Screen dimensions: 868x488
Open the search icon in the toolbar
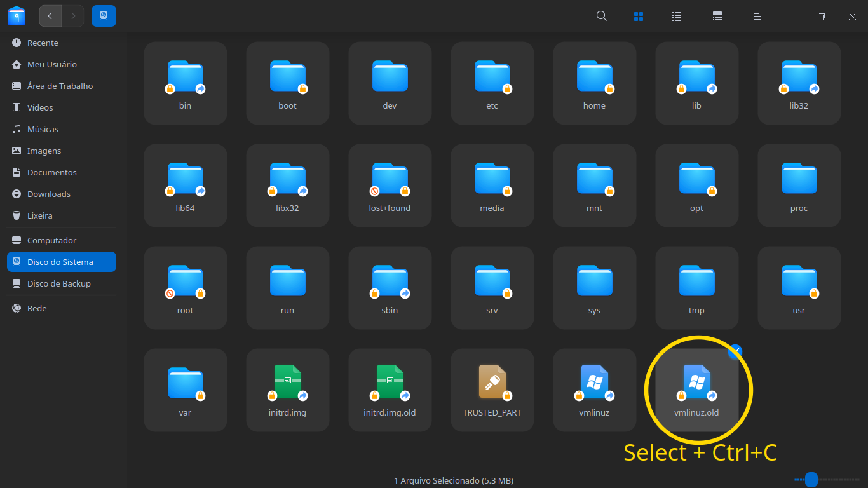(x=601, y=16)
